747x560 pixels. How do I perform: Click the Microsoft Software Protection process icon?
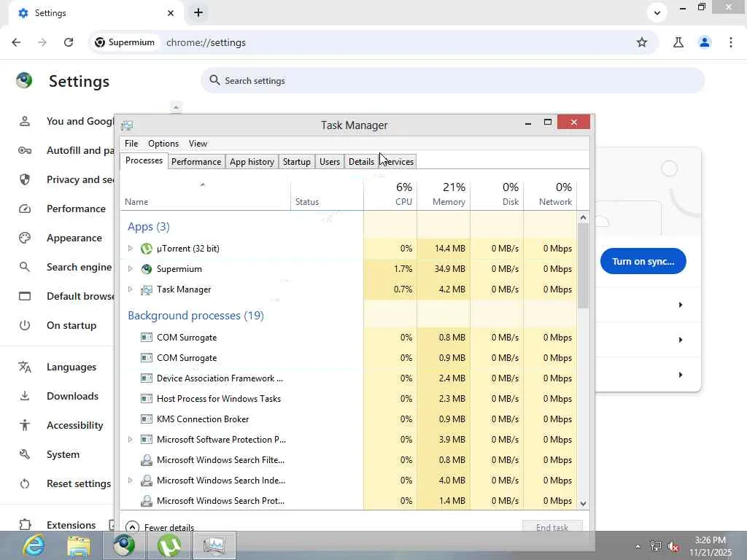146,440
